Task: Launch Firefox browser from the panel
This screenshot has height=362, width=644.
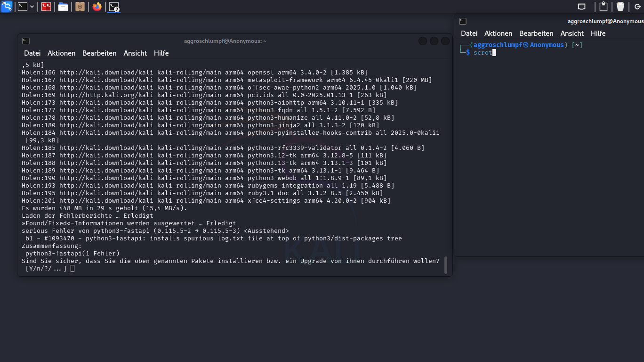Action: pyautogui.click(x=97, y=7)
